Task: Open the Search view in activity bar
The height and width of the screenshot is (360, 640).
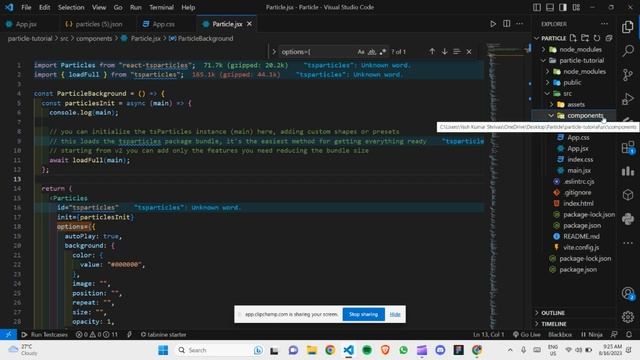Action: [628, 51]
